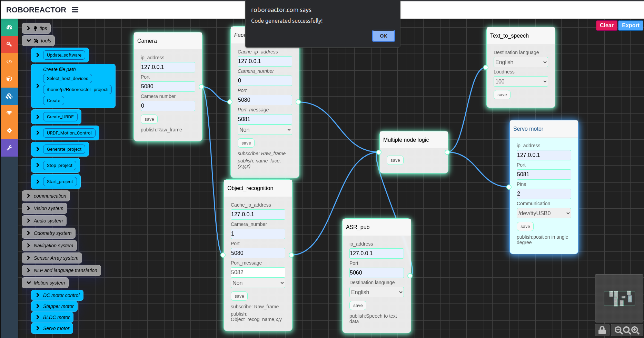The width and height of the screenshot is (644, 338).
Task: Expand the tips section
Action: click(36, 28)
